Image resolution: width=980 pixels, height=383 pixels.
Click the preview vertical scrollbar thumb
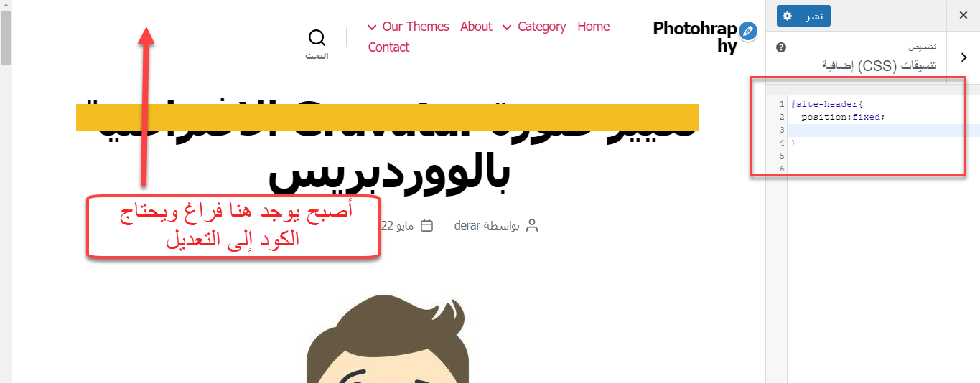(x=6, y=37)
